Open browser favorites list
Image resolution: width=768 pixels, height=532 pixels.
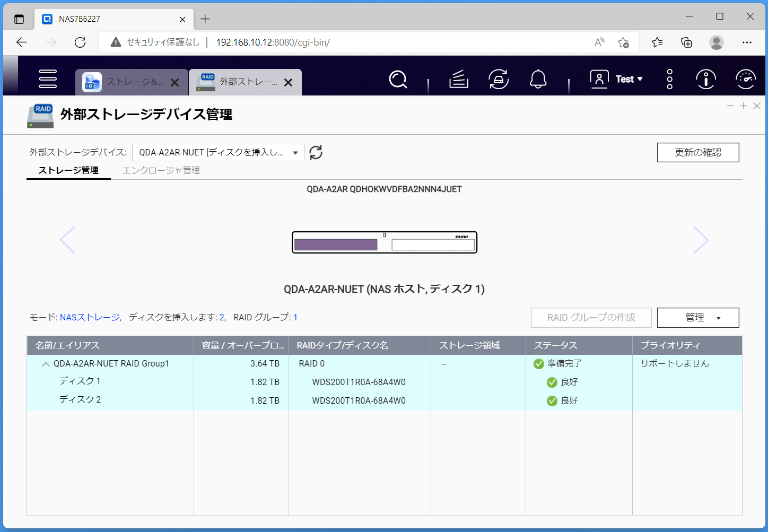coord(657,42)
